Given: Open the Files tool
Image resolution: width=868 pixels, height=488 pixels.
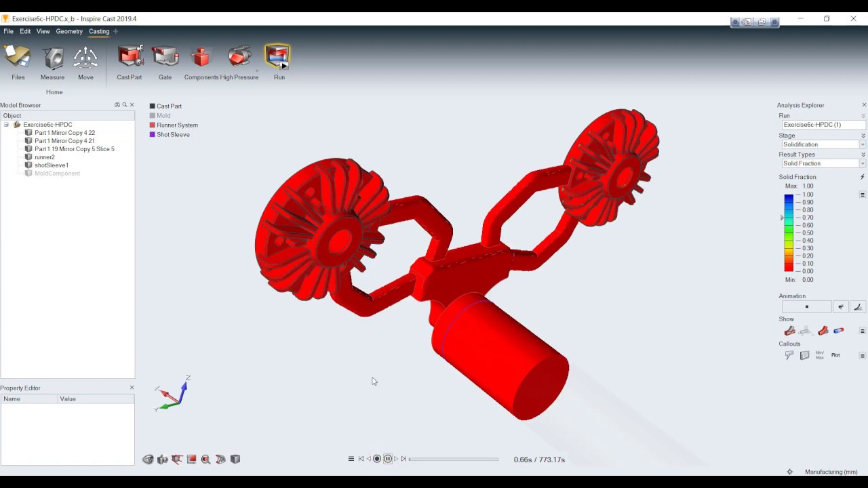Looking at the screenshot, I should [18, 63].
